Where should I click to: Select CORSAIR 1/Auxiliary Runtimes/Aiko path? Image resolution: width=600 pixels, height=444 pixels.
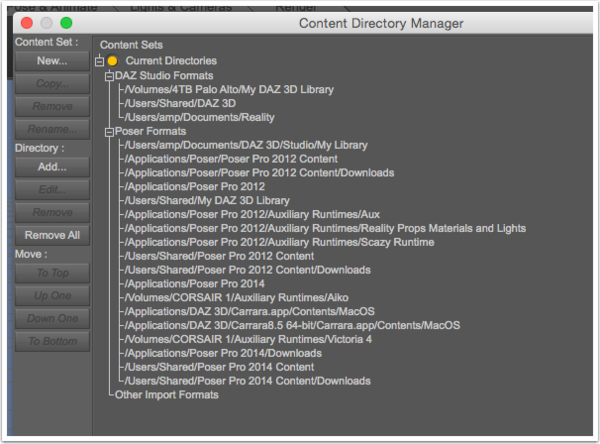click(x=236, y=297)
